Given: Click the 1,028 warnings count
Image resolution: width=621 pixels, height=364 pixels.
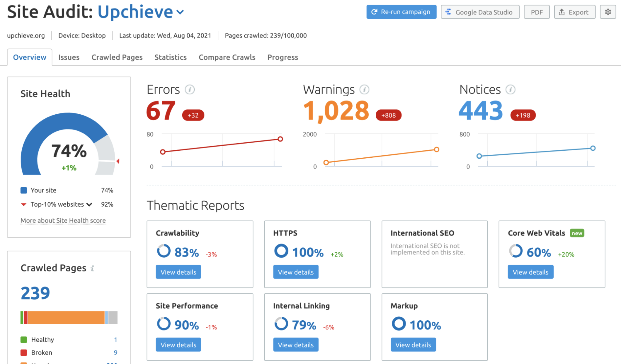Looking at the screenshot, I should click(x=336, y=111).
